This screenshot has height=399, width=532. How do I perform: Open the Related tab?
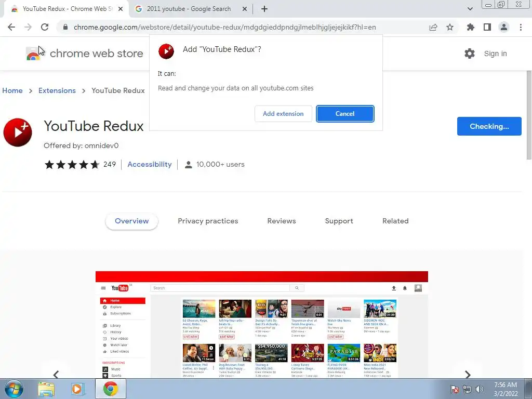(395, 221)
